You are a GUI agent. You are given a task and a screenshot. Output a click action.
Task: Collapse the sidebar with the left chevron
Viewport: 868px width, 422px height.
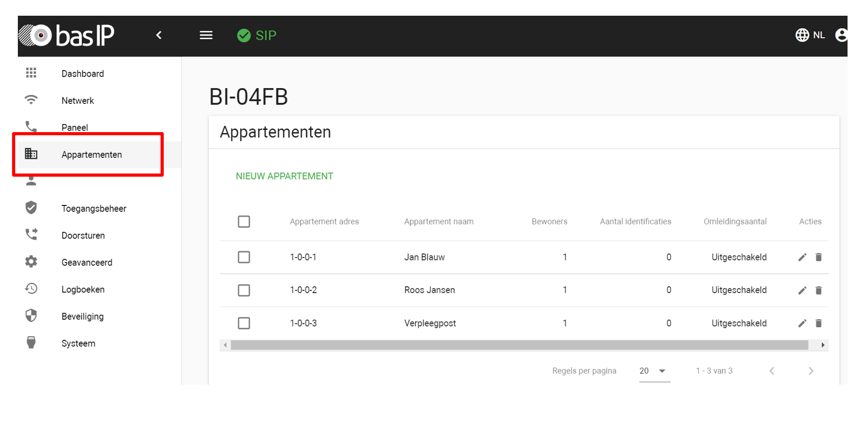[158, 35]
